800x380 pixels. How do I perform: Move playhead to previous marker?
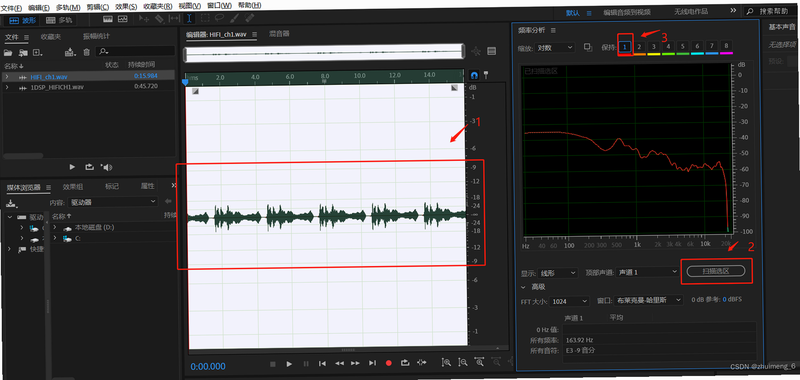click(322, 363)
